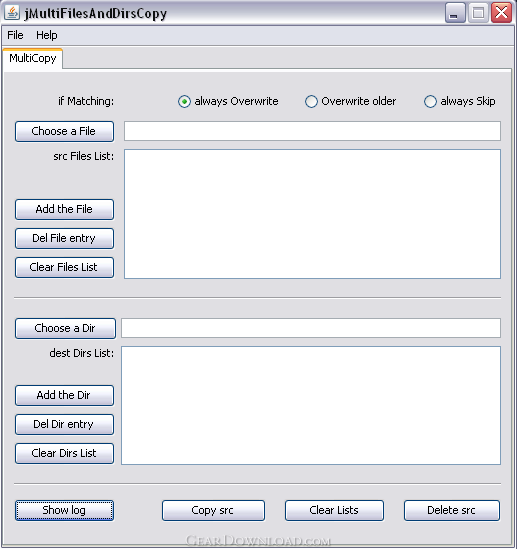Select the always Overwrite radio option

pyautogui.click(x=228, y=102)
